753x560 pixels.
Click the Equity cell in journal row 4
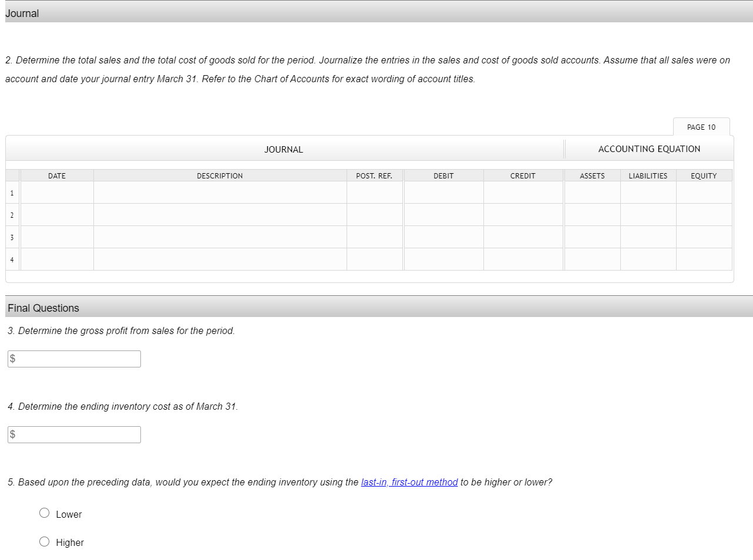(x=704, y=259)
